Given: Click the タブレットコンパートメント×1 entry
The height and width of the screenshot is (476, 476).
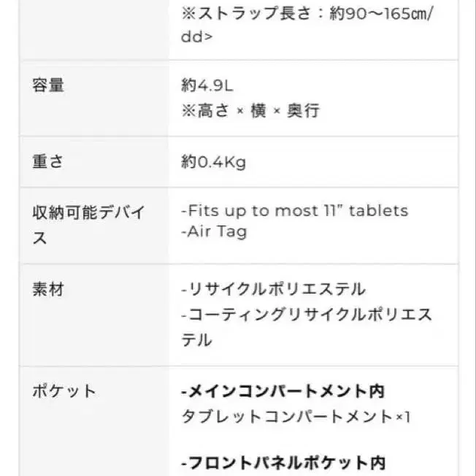Looking at the screenshot, I should click(x=296, y=417).
